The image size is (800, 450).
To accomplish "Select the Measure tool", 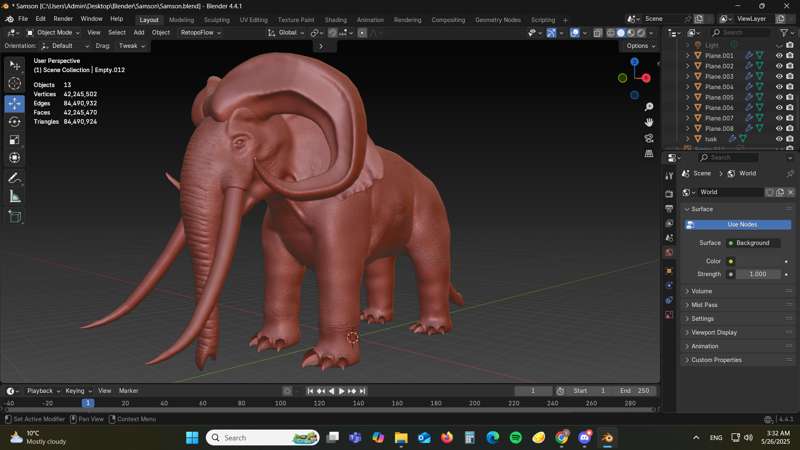I will point(15,197).
